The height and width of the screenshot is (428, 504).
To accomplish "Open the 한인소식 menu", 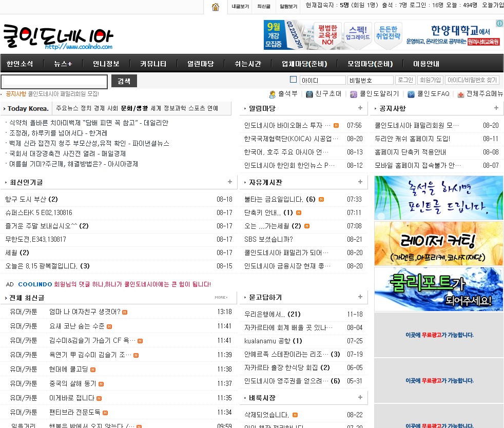I will [20, 64].
